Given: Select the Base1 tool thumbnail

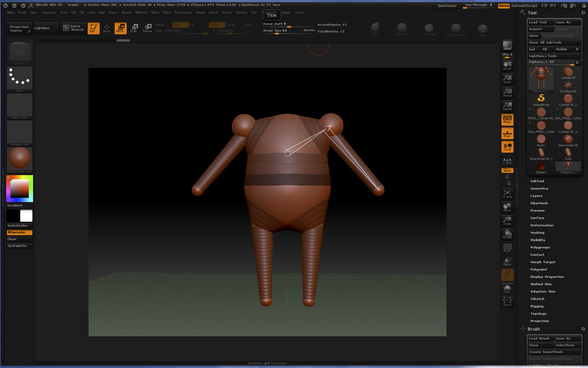Looking at the screenshot, I should [x=541, y=140].
